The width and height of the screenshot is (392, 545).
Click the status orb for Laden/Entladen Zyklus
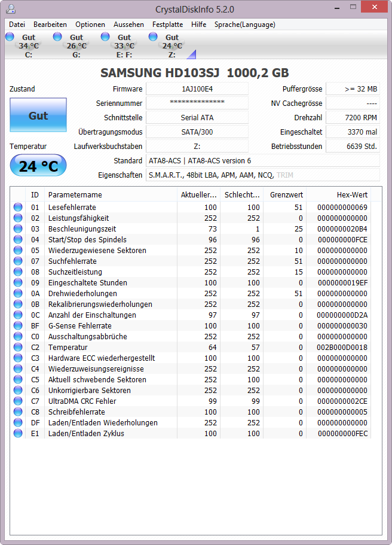(18, 434)
